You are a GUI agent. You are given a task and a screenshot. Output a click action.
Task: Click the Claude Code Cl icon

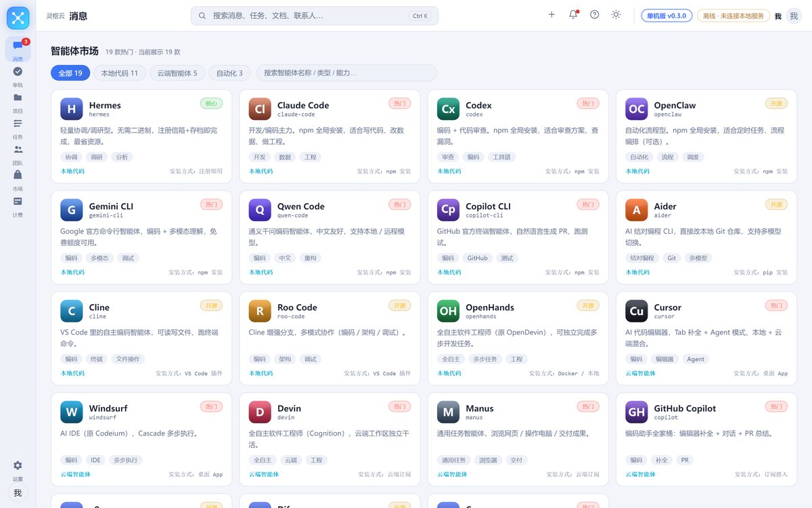pos(260,109)
